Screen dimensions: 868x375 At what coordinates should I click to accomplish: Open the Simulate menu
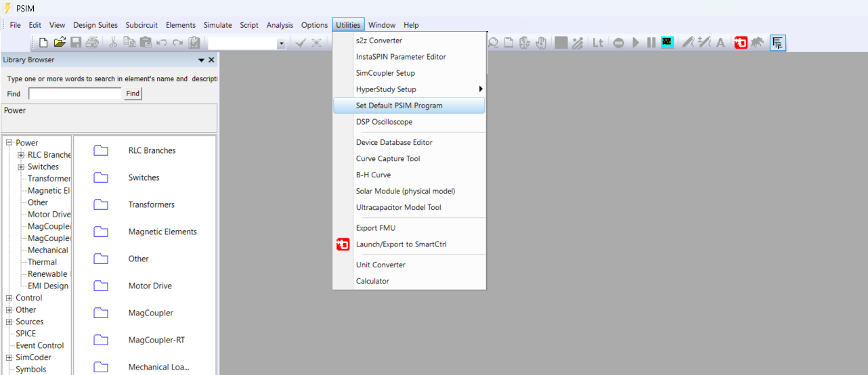point(217,25)
